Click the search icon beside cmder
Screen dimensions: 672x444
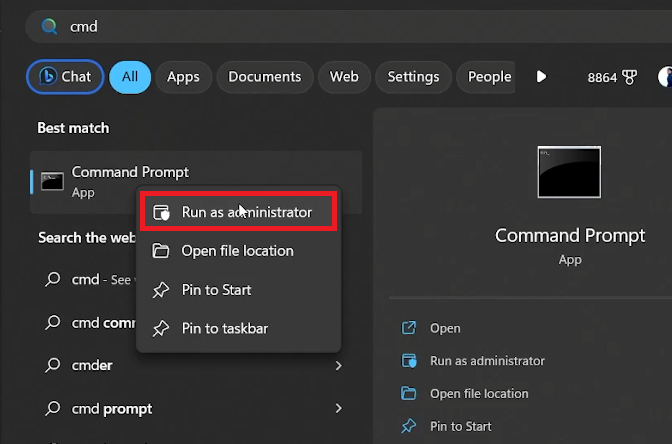tap(53, 365)
